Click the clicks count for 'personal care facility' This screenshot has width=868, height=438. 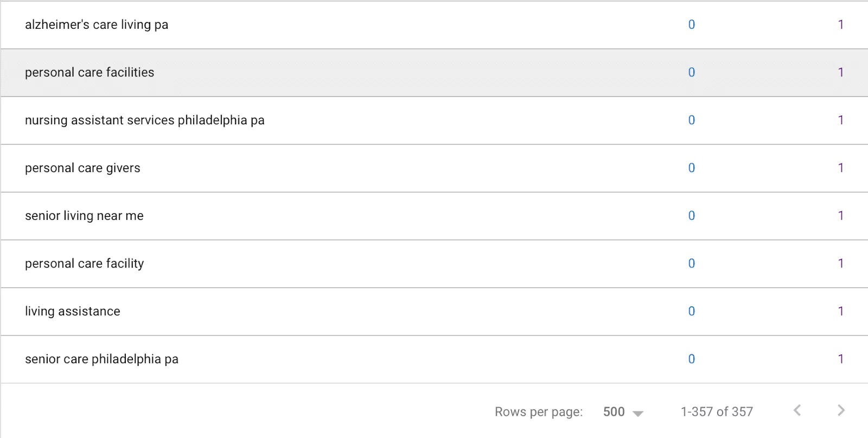tap(691, 263)
